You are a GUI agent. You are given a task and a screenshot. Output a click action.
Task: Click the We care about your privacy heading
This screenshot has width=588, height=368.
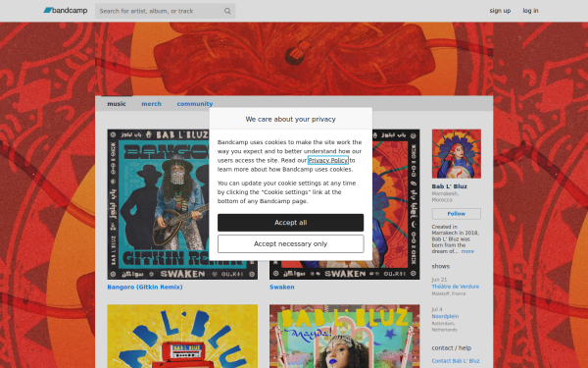click(291, 119)
